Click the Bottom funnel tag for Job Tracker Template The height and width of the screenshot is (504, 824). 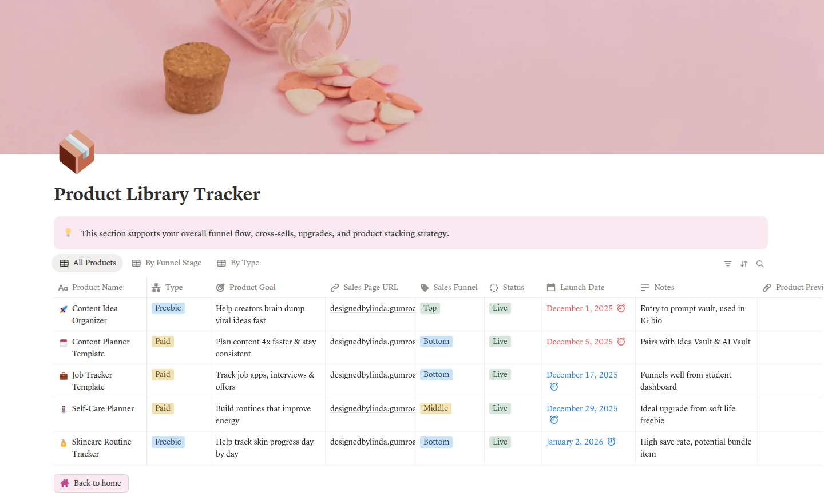(x=436, y=375)
